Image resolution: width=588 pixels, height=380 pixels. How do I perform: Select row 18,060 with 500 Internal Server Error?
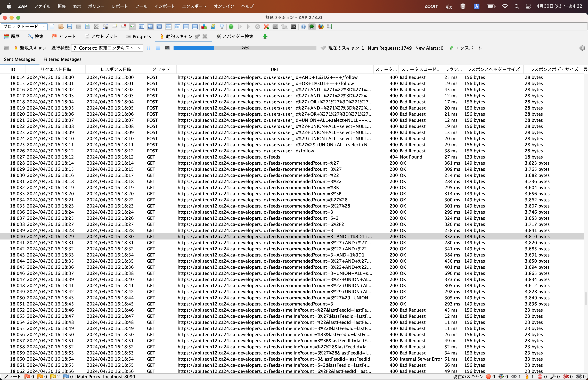[x=292, y=359]
